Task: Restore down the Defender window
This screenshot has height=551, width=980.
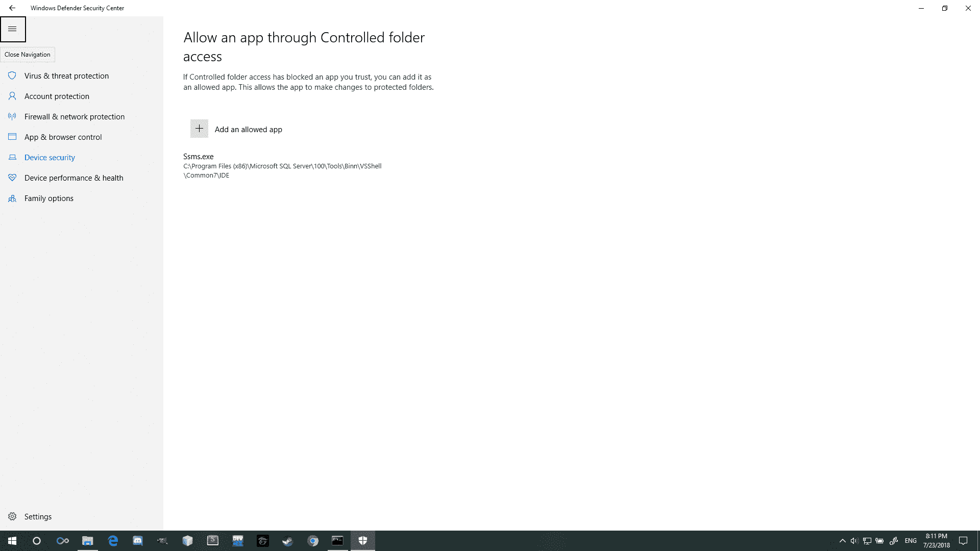Action: (x=945, y=8)
